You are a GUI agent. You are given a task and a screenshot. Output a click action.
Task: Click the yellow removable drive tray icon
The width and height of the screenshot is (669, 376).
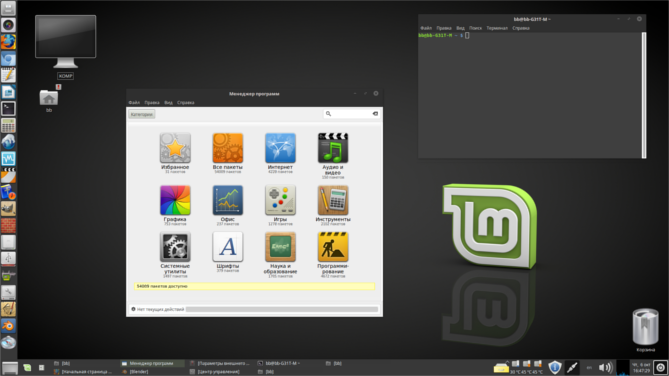point(501,368)
